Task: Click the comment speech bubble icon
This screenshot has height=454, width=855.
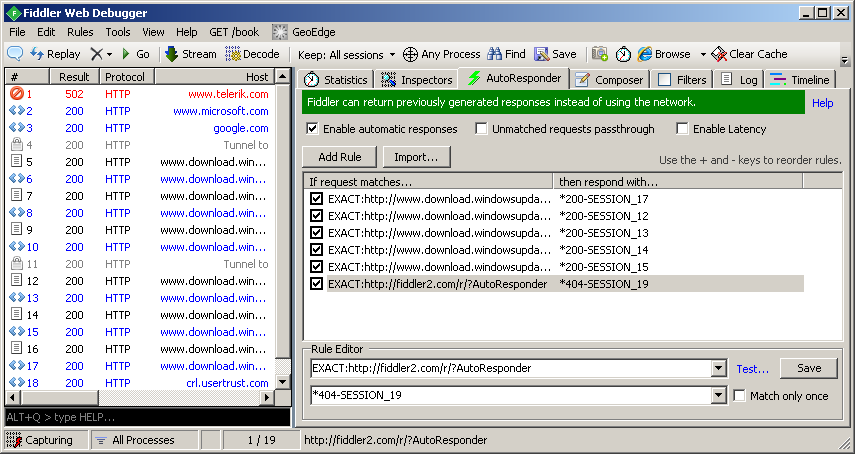Action: [x=15, y=54]
